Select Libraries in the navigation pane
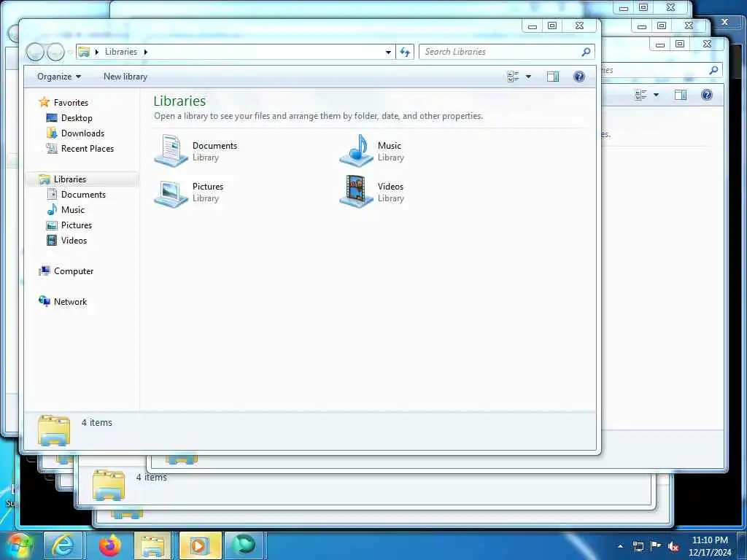 click(70, 179)
